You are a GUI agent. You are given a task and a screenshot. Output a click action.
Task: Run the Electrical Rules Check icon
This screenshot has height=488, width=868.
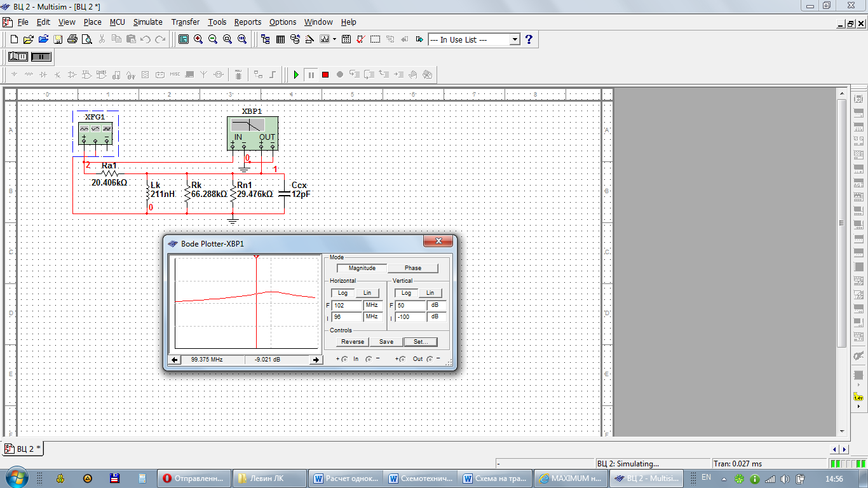click(361, 39)
